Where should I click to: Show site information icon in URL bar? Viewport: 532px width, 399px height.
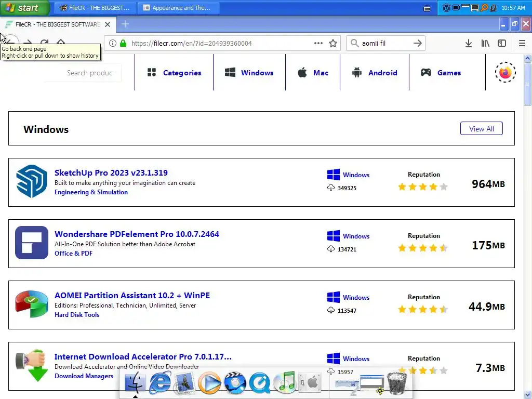pyautogui.click(x=113, y=43)
